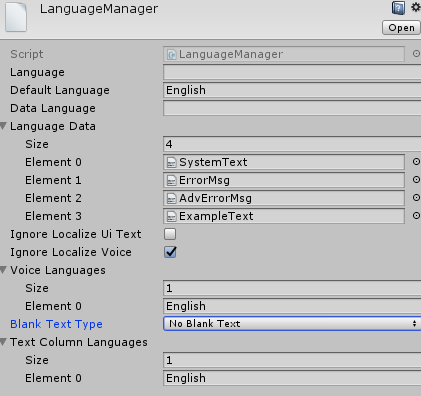Click the empty Data Language field
This screenshot has height=396, width=421.
pos(292,108)
